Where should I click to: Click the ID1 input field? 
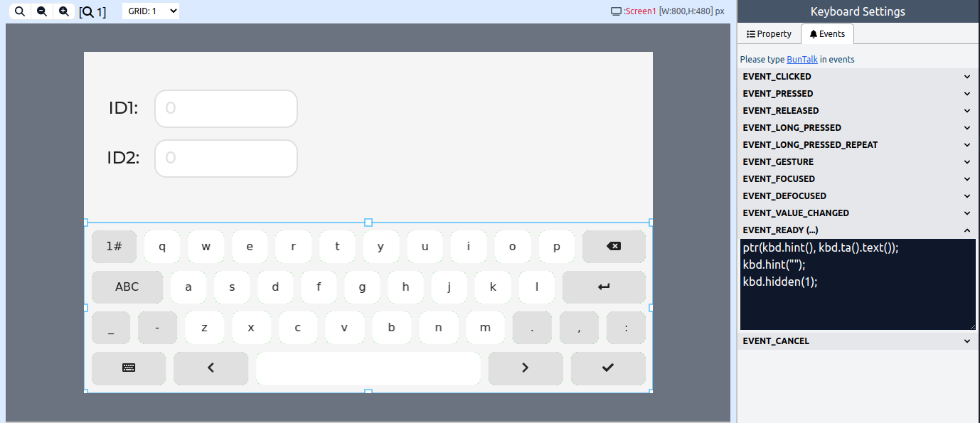coord(226,109)
